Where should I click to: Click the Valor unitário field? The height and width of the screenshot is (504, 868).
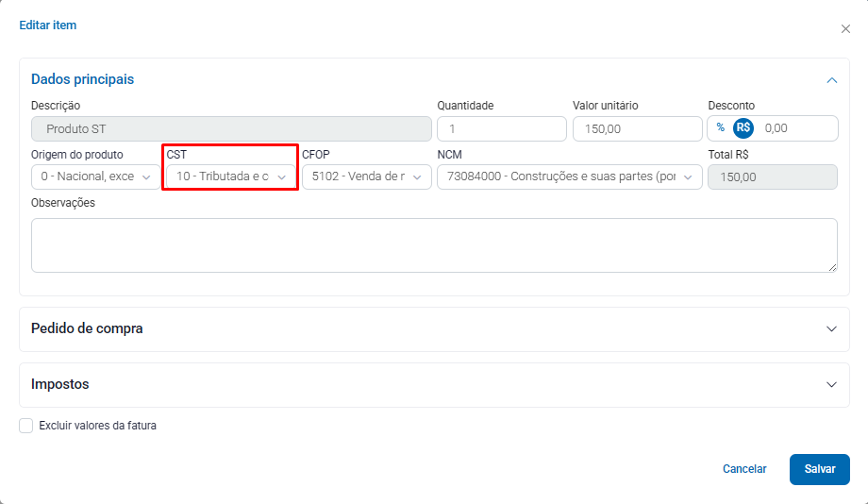pos(637,128)
